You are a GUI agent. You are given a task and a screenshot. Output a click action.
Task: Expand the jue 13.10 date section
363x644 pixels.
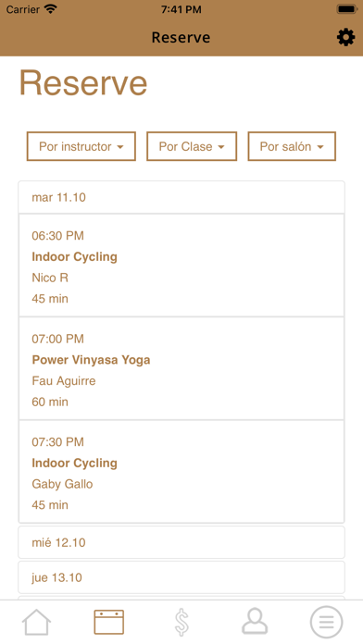tap(181, 577)
